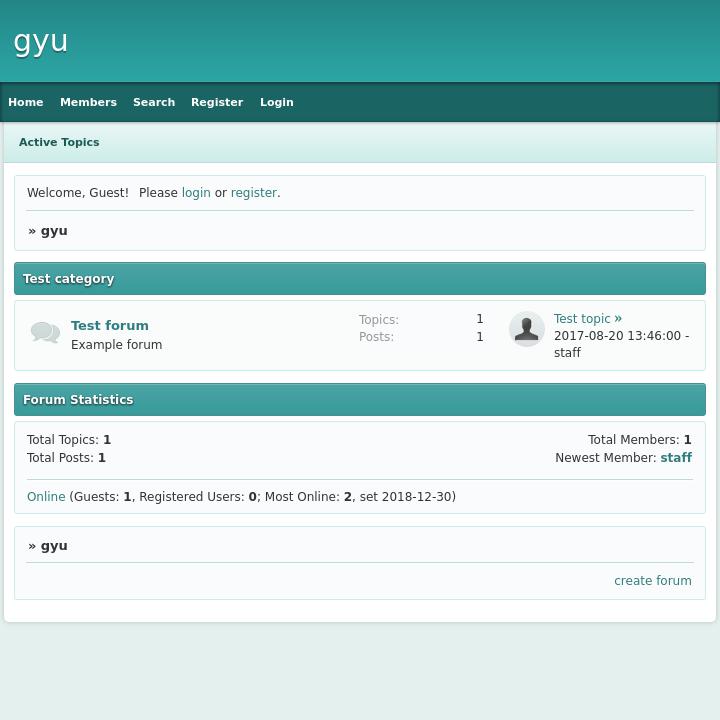Screen dimensions: 720x720
Task: Click the arrow icon beside Test topic
Action: (618, 319)
